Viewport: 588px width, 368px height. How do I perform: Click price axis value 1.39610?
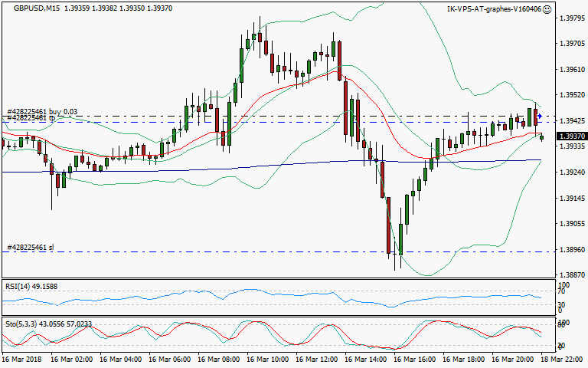point(572,70)
